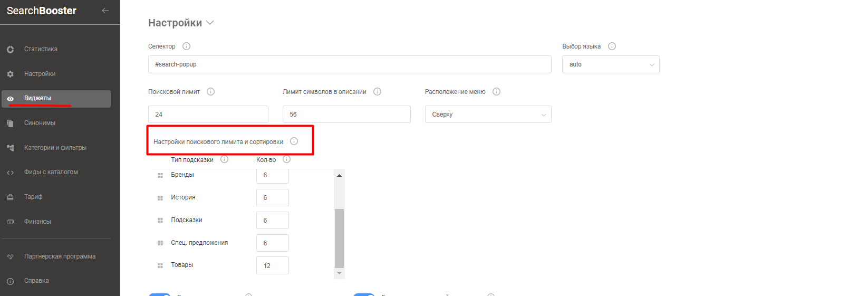Click the info icon next to Поисковой лимит
Image resolution: width=868 pixels, height=296 pixels.
click(x=210, y=92)
